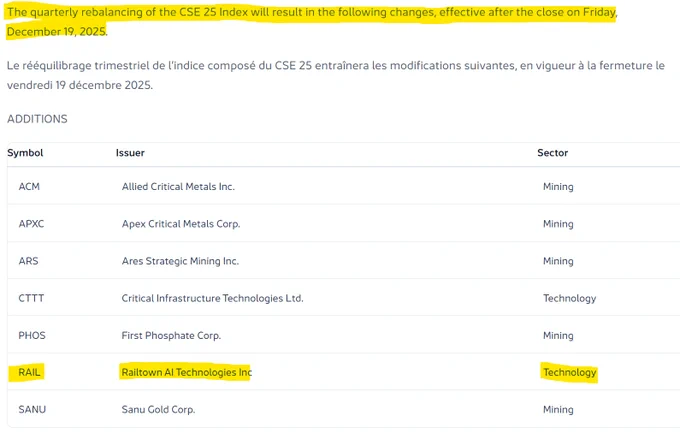This screenshot has height=445, width=680.
Task: Click the Issuer column header
Action: [130, 153]
